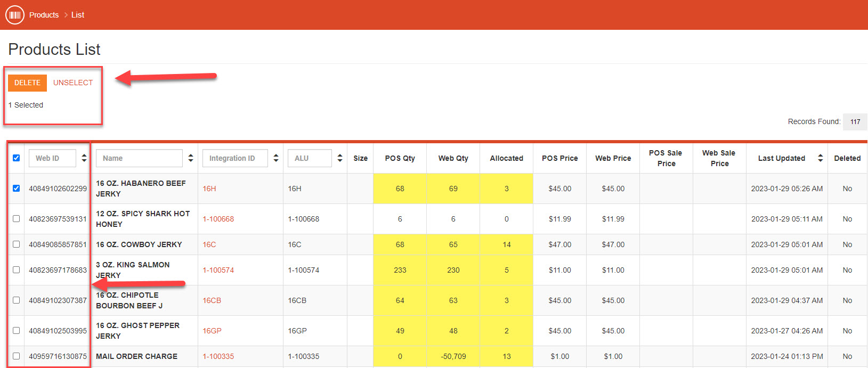The width and height of the screenshot is (868, 368).
Task: Select the 16 OZ. COWBOY JERKY name
Action: [x=139, y=244]
